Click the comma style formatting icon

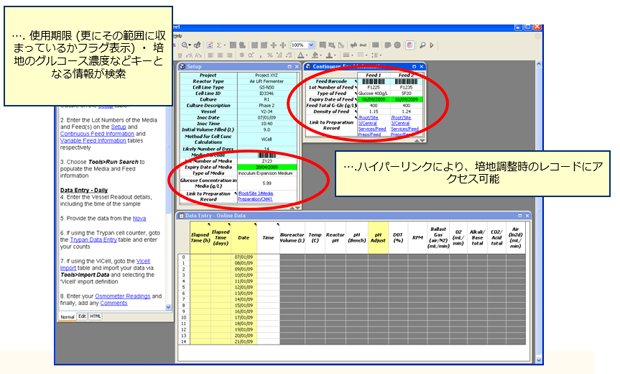tap(261, 56)
